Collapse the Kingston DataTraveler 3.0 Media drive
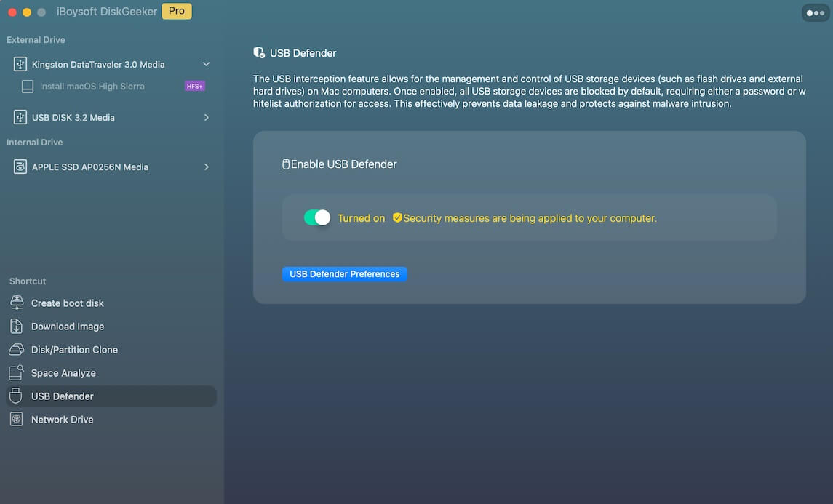Image resolution: width=833 pixels, height=504 pixels. click(x=206, y=65)
